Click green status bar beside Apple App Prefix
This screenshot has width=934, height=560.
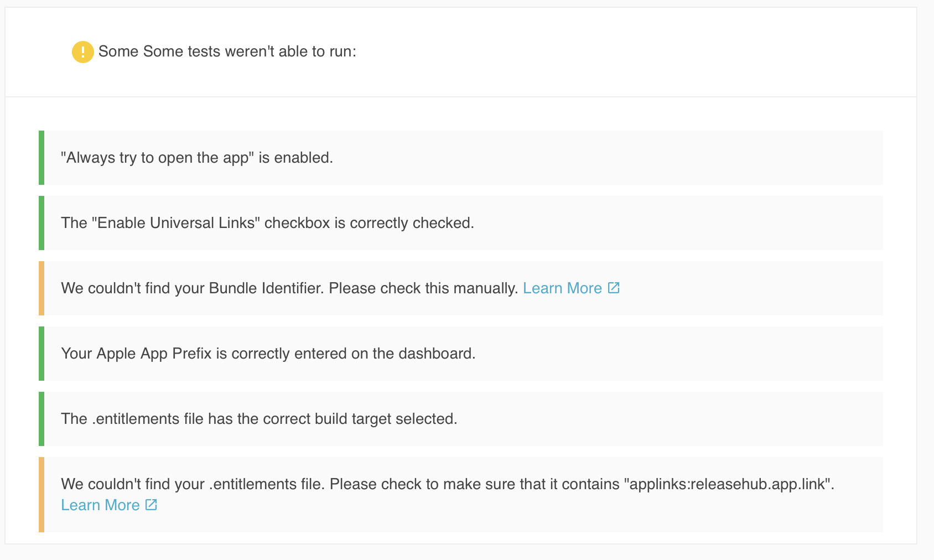(41, 354)
